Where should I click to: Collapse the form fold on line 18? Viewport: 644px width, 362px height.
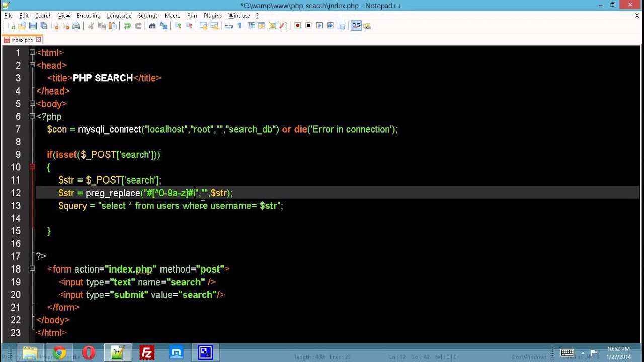(32, 269)
